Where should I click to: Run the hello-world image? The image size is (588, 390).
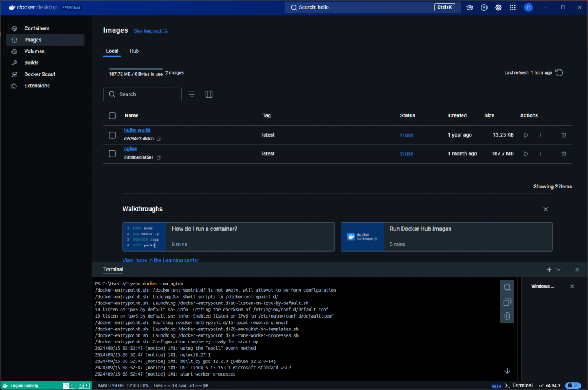click(526, 135)
